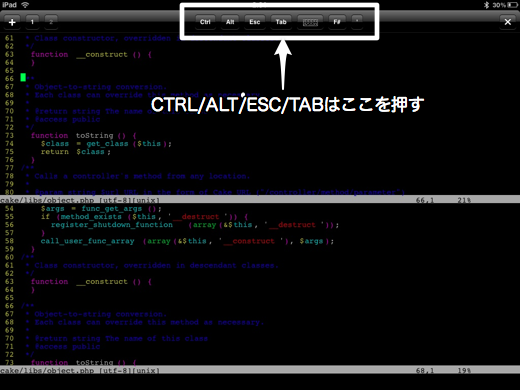Switch to session tab 2
The width and height of the screenshot is (520, 390).
(x=51, y=22)
